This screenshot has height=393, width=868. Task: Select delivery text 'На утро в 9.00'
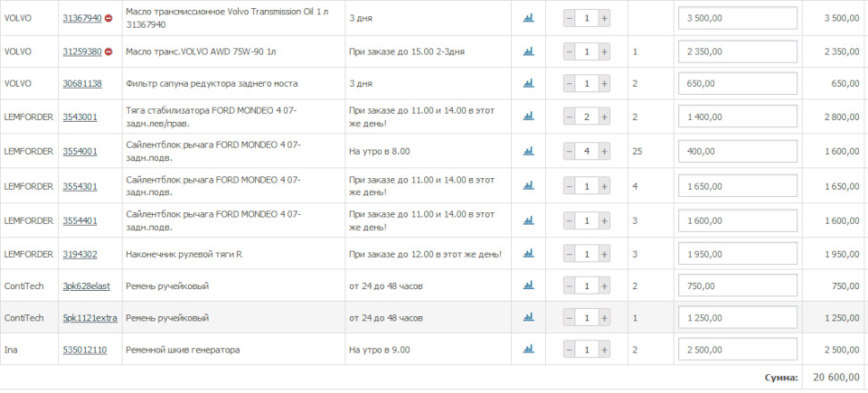point(380,350)
